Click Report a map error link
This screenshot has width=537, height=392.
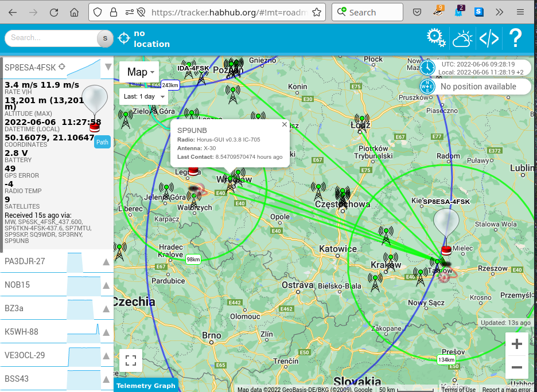(507, 389)
